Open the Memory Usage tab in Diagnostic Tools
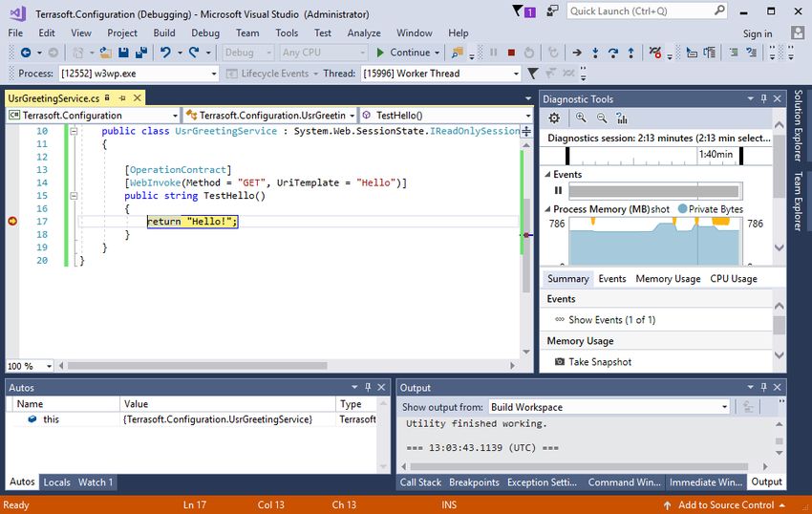 point(668,279)
